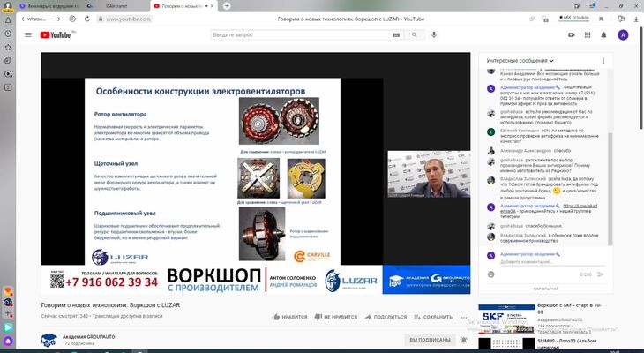644x353 pixels.
Task: Open the mail app in sidebar
Action: coord(8,292)
